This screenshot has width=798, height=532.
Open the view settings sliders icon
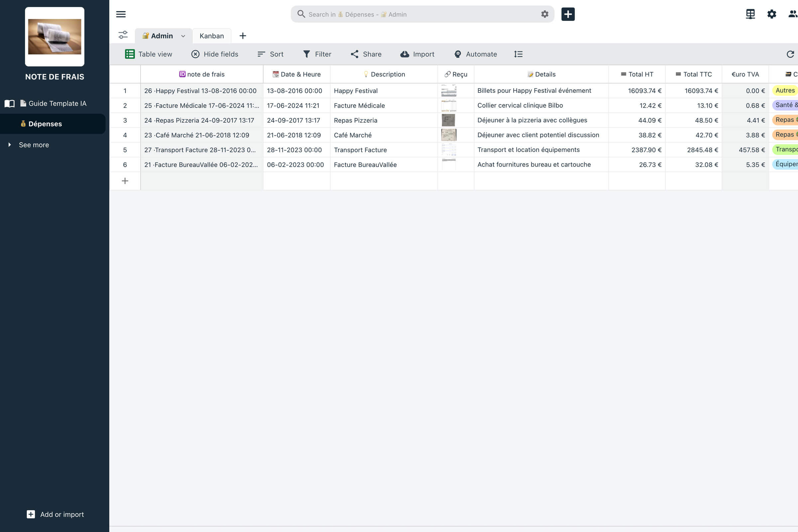(x=123, y=35)
